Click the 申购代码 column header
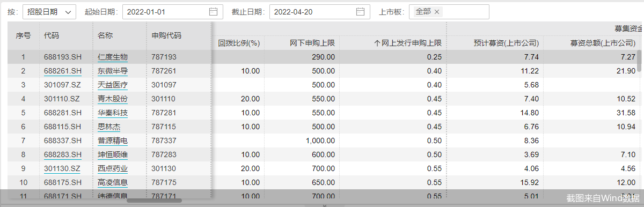 166,36
